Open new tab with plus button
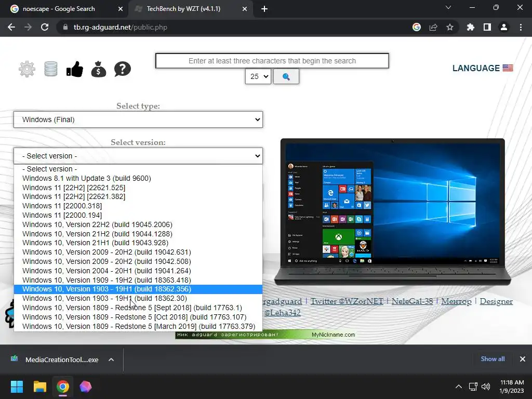This screenshot has height=399, width=532. (x=264, y=9)
